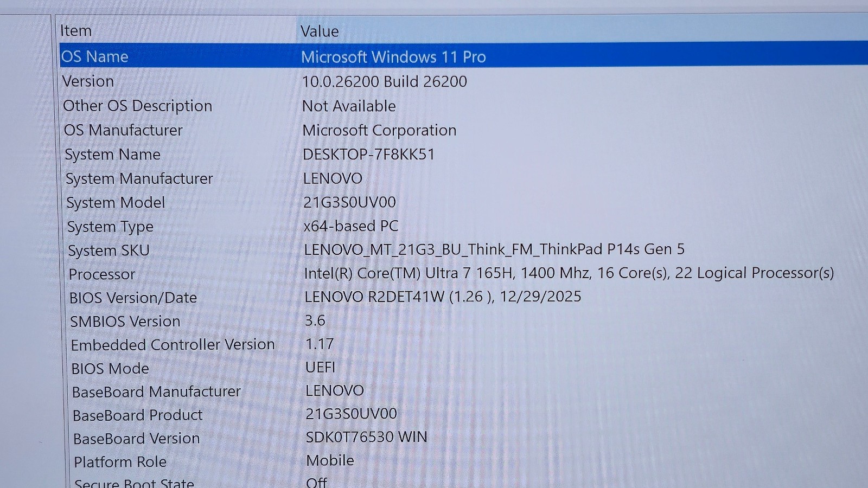Click 21G3S0UV00 value in BaseBoard Product row
The width and height of the screenshot is (868, 488).
tap(352, 414)
